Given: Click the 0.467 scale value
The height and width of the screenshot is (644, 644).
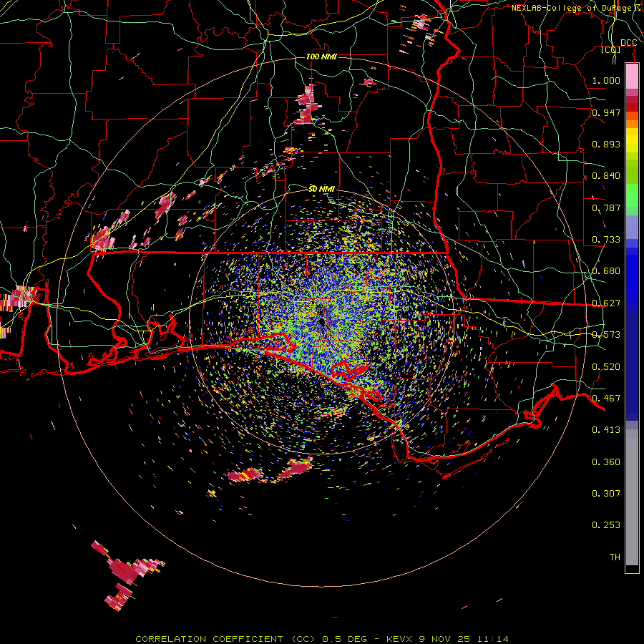Looking at the screenshot, I should pos(606,399).
